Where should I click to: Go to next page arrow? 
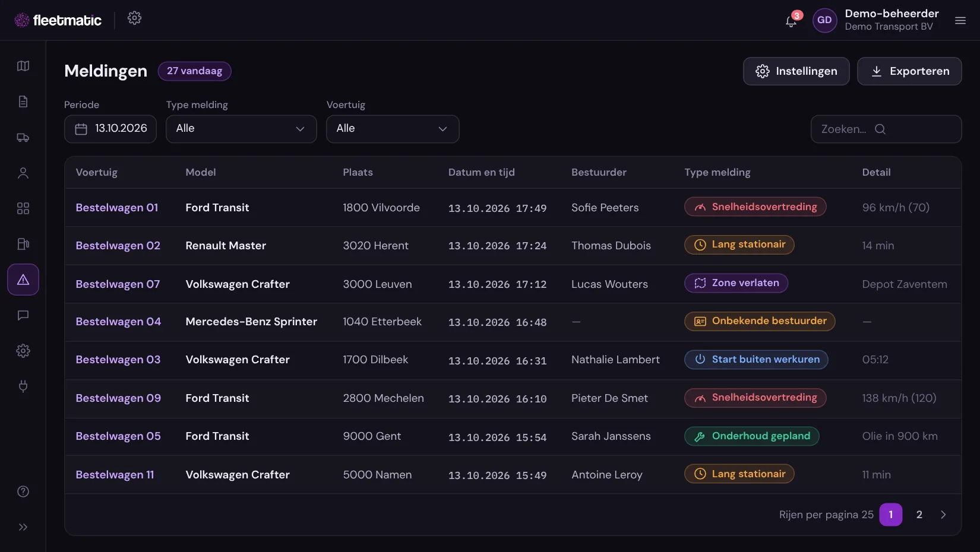943,515
